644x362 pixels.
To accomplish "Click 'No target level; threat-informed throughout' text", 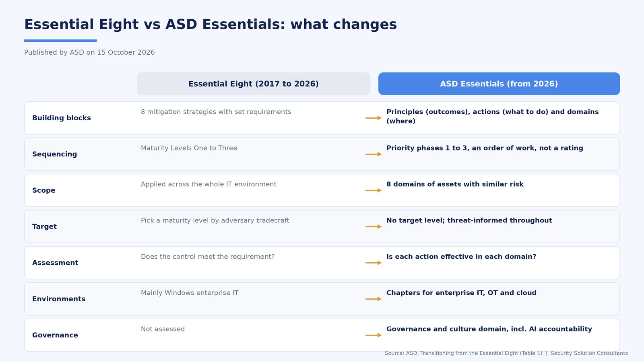I will pos(469,220).
